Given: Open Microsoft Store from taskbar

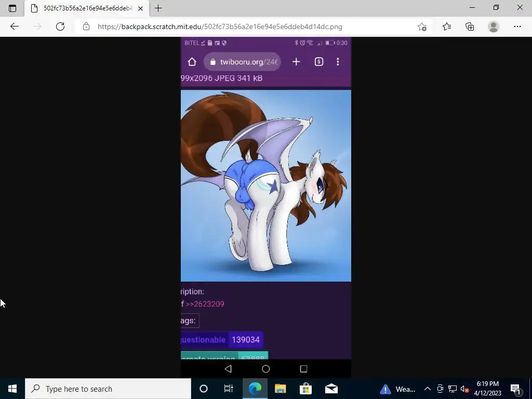Looking at the screenshot, I should (x=305, y=389).
